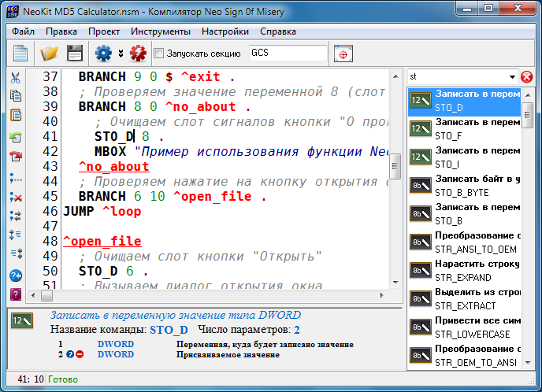542x392 pixels.
Task: Click the code editor scroll-up arrow
Action: (x=395, y=76)
